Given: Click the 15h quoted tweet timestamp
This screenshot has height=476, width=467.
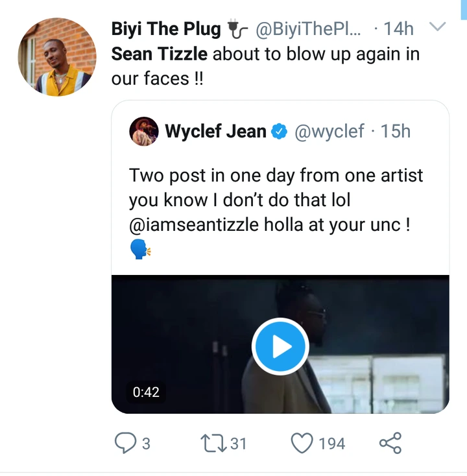Looking at the screenshot, I should point(396,132).
